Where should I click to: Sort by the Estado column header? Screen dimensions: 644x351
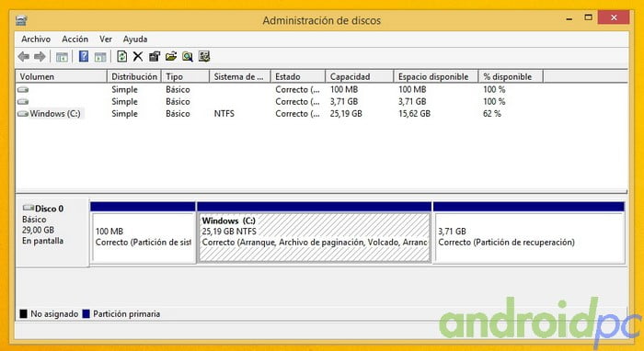tap(298, 76)
